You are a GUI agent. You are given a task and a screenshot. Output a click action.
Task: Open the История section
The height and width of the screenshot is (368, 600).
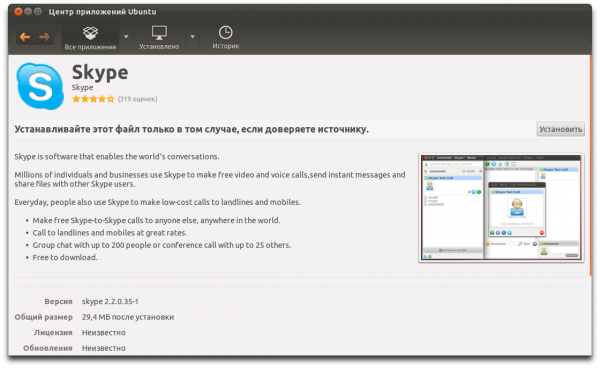pos(225,37)
